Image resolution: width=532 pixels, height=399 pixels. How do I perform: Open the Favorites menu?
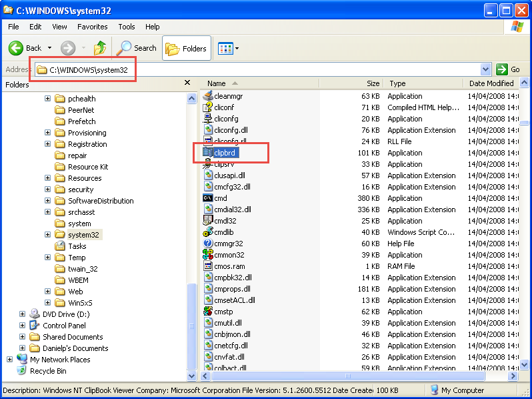pos(92,27)
